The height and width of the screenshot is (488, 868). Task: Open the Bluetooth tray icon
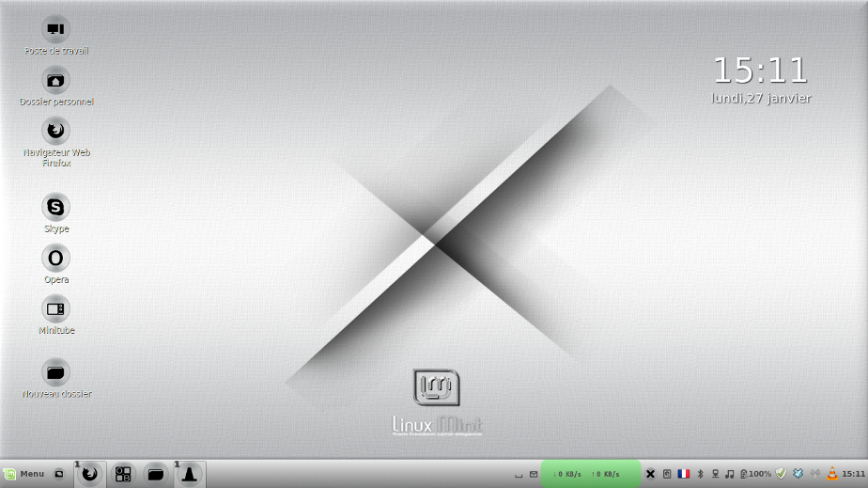coord(700,474)
